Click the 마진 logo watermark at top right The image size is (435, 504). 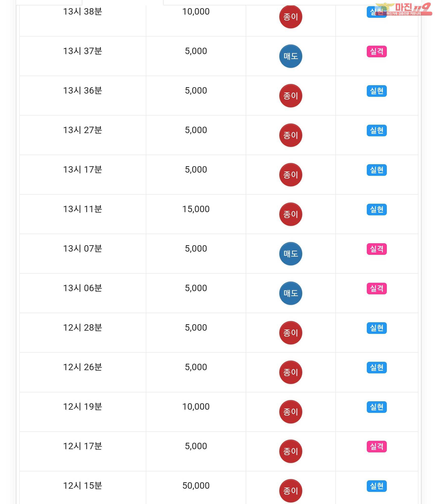click(404, 9)
